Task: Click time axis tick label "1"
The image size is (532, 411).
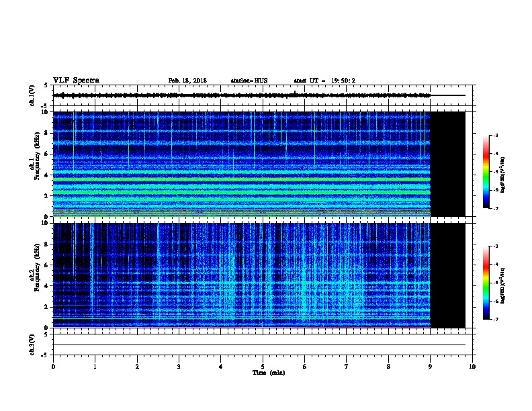Action: coord(95,367)
